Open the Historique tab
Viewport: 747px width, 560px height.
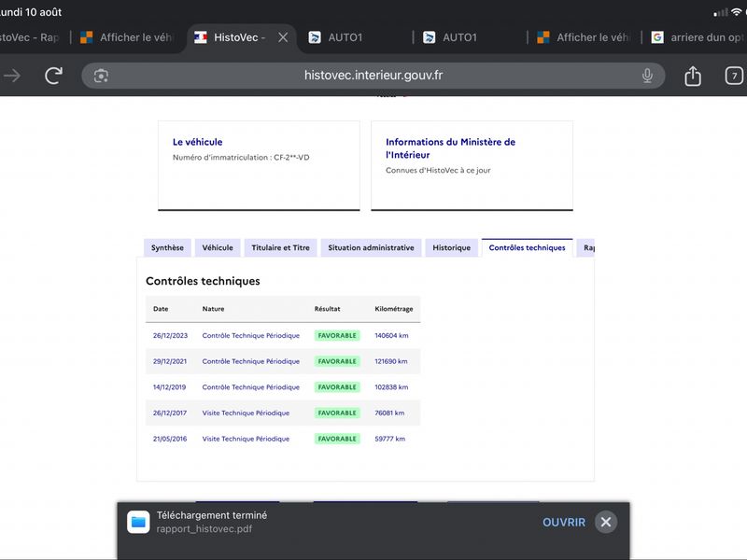[x=451, y=247]
